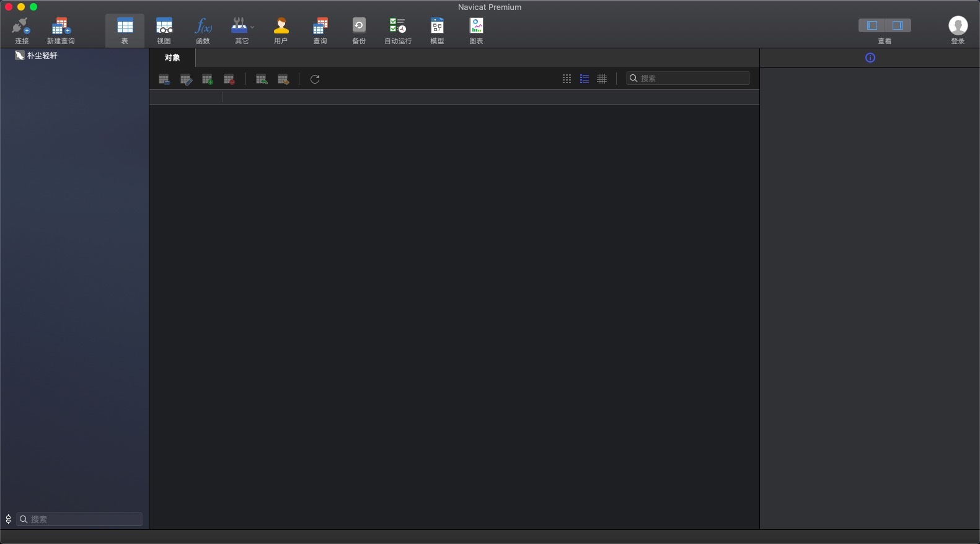Go to 备份 (Backup)
Viewport: 980px width, 544px height.
tap(359, 30)
